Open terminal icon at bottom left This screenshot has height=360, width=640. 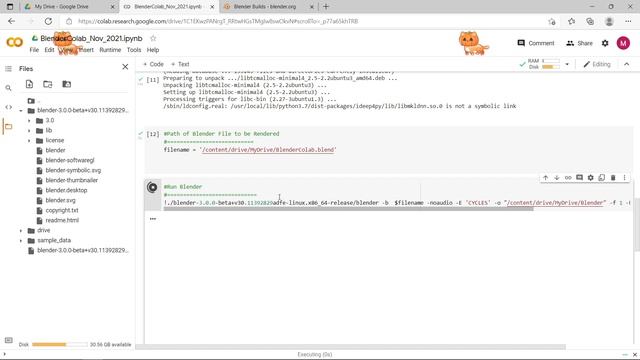9,340
